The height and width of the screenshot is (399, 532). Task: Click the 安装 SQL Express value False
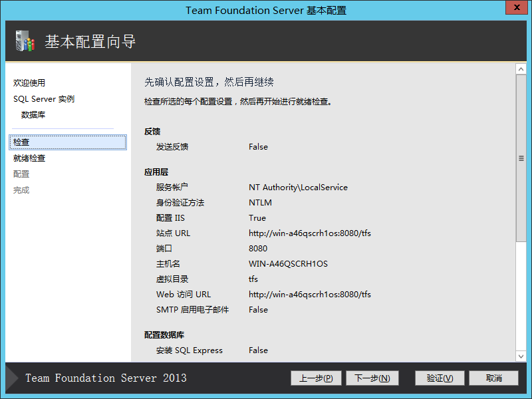(x=258, y=350)
